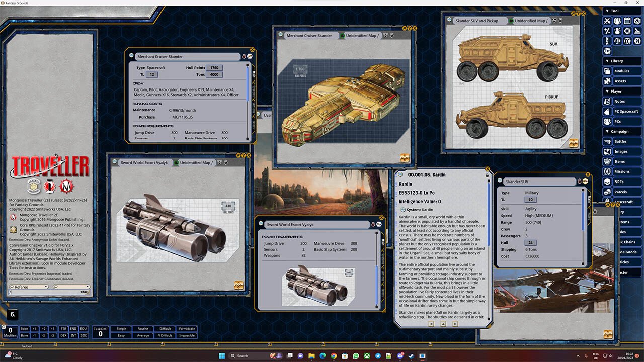Click the crossed swords combat tracker icon

(x=607, y=21)
